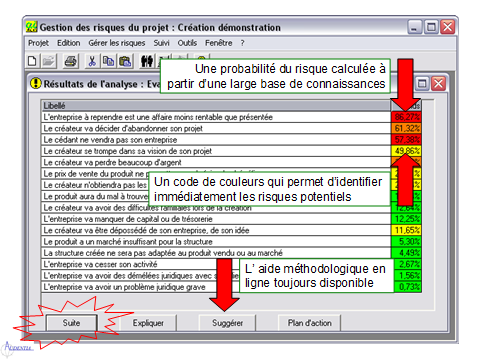
Task: Click the Suite button
Action: [71, 323]
